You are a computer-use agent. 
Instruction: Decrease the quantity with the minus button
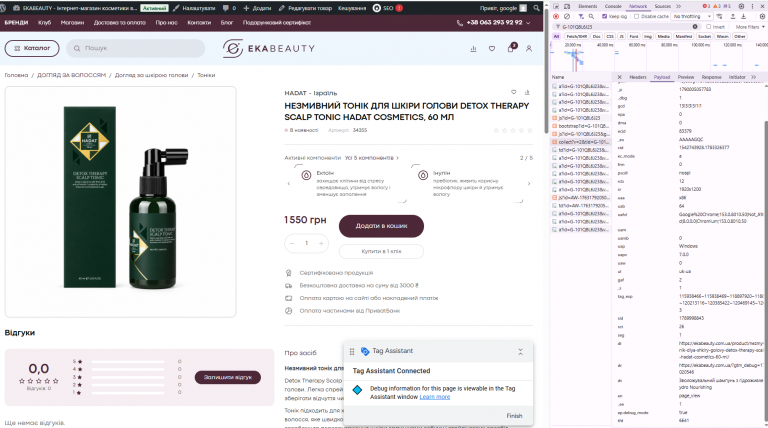292,243
